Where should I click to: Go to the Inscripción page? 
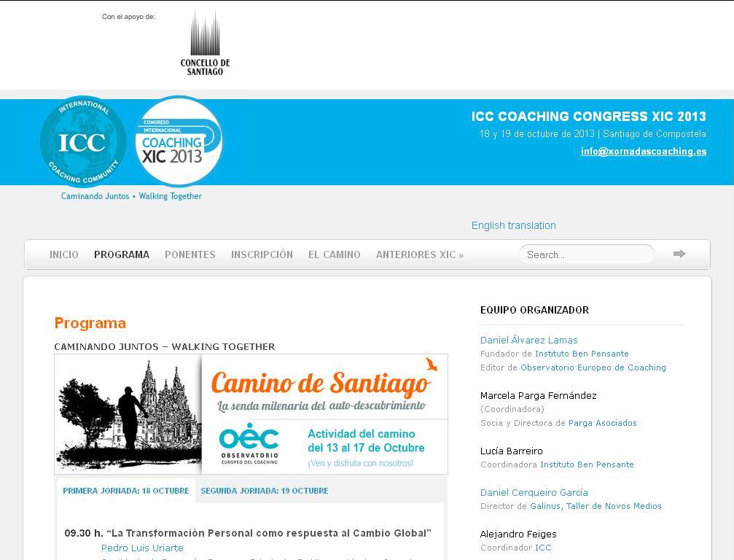[x=262, y=254]
